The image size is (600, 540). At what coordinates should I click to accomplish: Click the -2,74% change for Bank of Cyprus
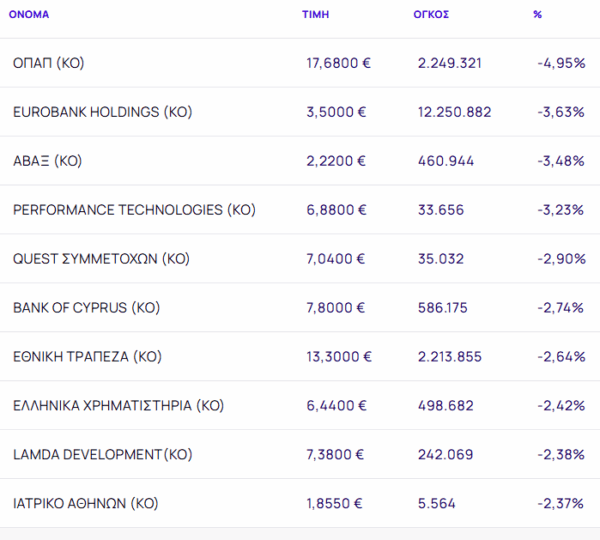[x=561, y=308]
